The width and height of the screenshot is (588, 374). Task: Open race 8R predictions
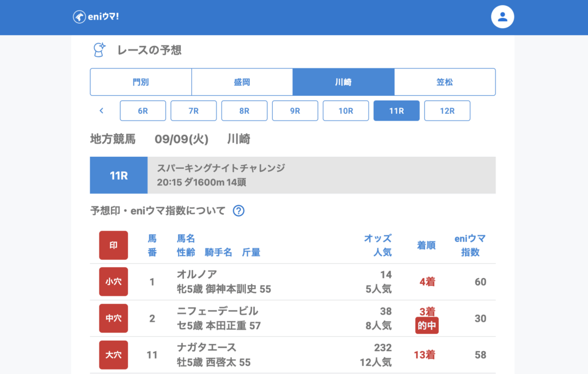[x=244, y=111]
